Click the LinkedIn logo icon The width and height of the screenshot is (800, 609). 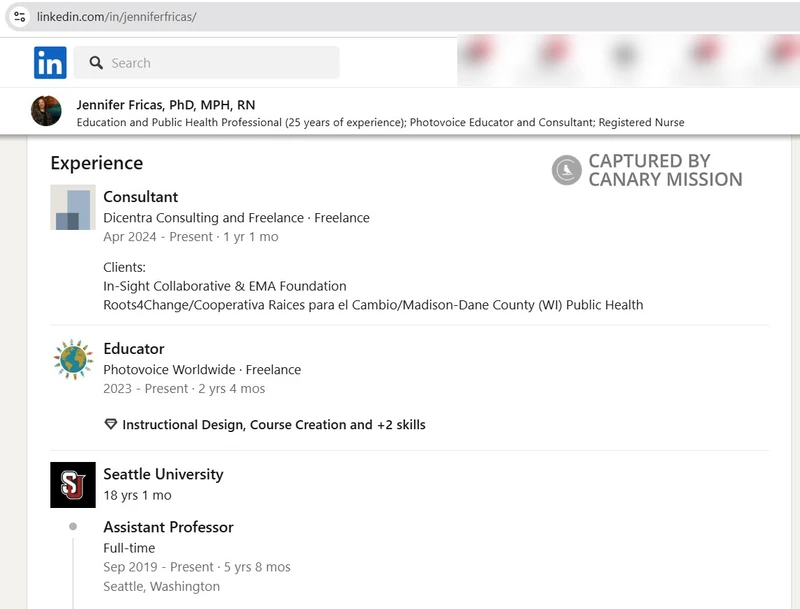pos(50,63)
